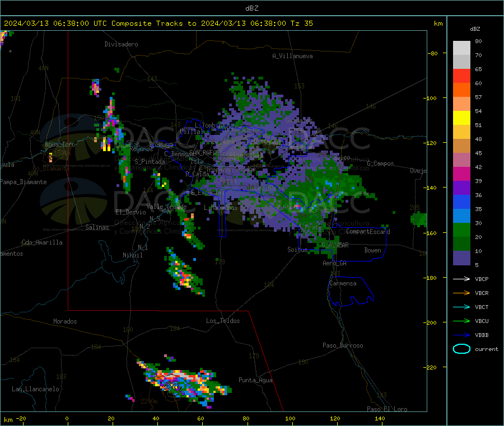
Task: Click the G_Campos place label
Action: (380, 163)
